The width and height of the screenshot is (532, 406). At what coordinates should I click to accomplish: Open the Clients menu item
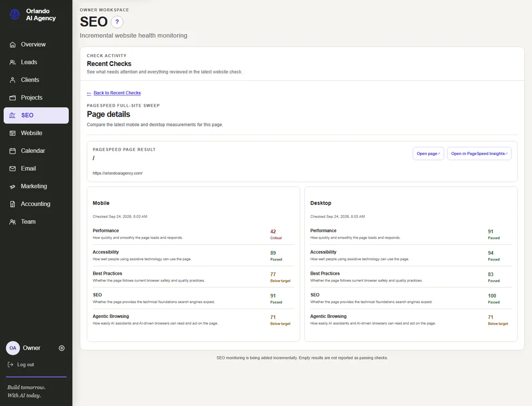click(30, 80)
